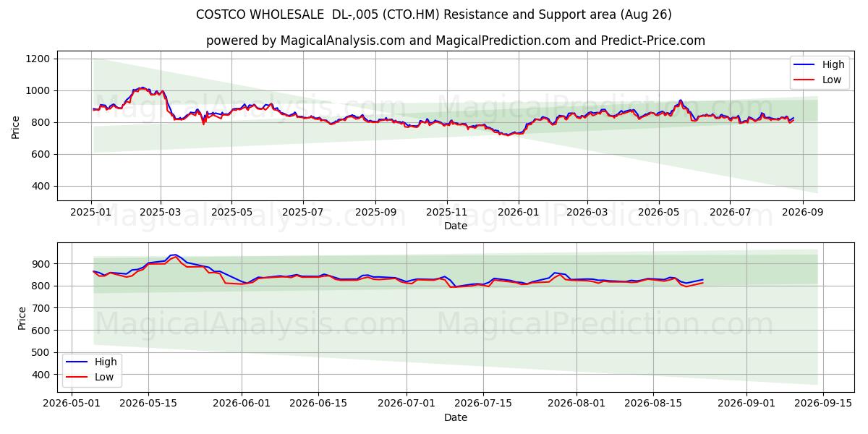Click the '2025-07' date tick label
Image resolution: width=868 pixels, height=434 pixels.
[x=302, y=213]
